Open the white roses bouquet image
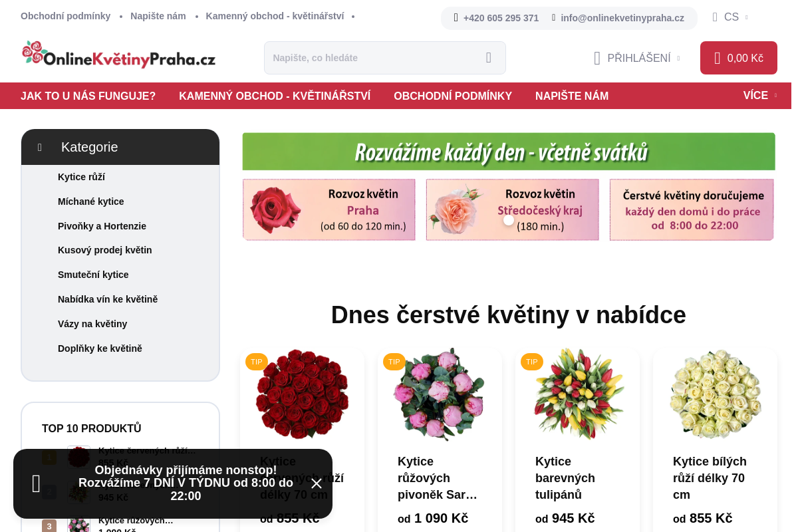The image size is (798, 532). point(715,394)
